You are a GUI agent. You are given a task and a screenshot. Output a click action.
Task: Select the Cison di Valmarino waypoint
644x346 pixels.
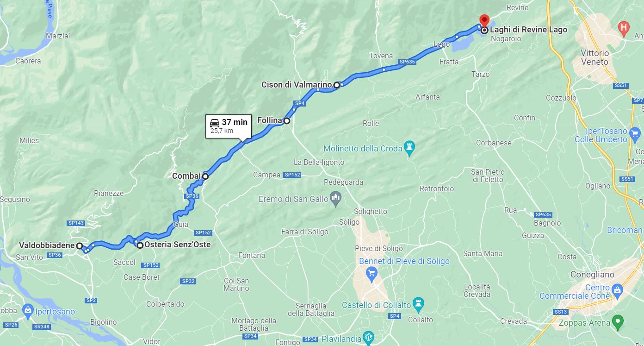[337, 85]
